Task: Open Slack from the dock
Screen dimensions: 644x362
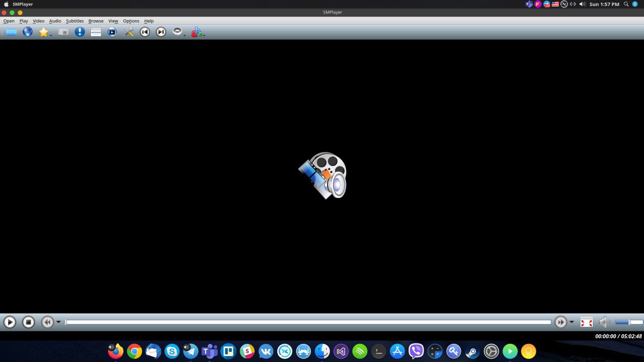Action: click(247, 351)
